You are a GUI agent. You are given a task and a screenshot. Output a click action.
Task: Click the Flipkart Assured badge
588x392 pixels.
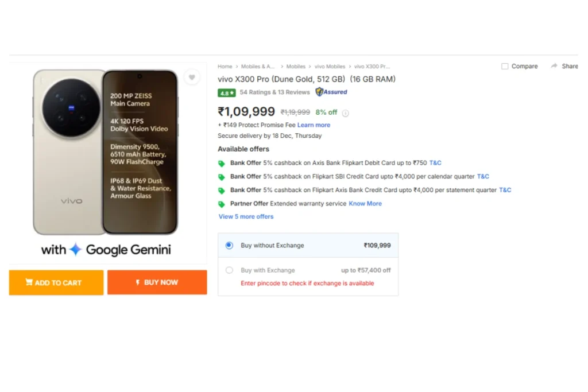tap(331, 92)
